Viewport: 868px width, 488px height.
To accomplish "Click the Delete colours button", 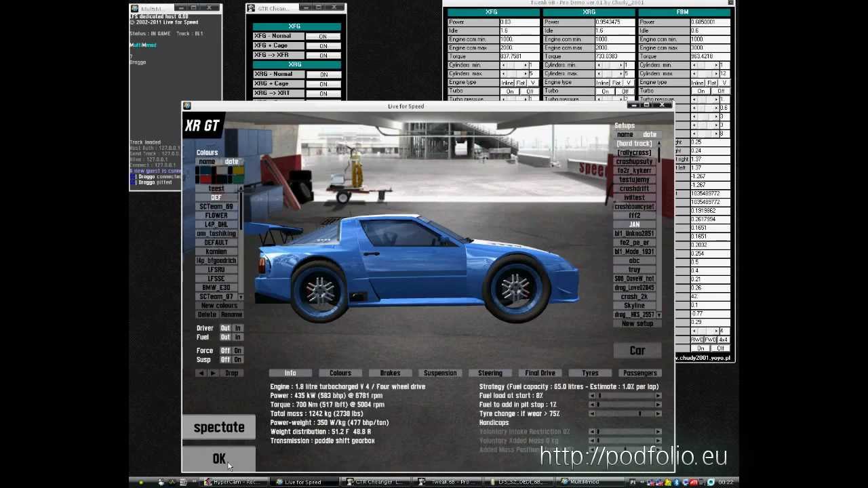I will point(207,314).
